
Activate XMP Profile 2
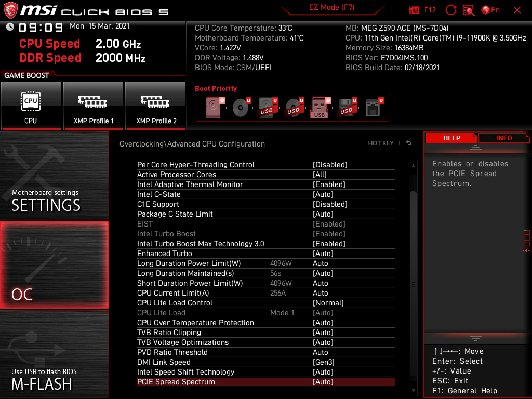click(x=156, y=106)
